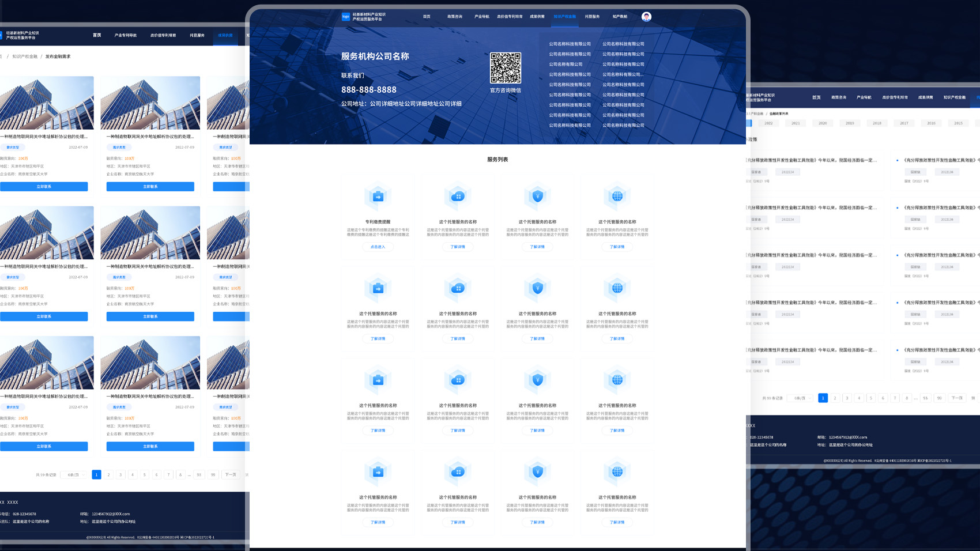This screenshot has height=551, width=980.
Task: Click 共99条记录 text in the left window
Action: point(46,475)
